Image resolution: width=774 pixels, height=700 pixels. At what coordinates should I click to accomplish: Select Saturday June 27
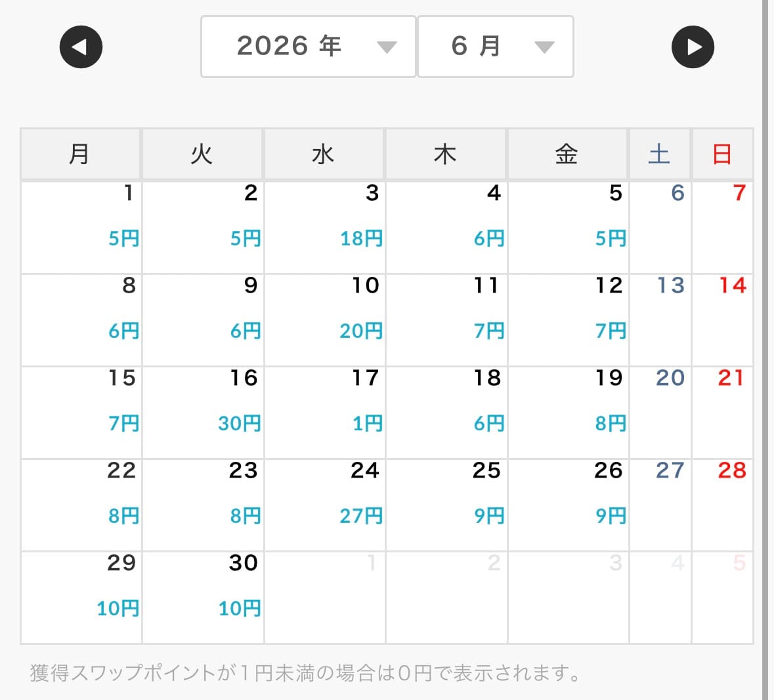pos(660,504)
